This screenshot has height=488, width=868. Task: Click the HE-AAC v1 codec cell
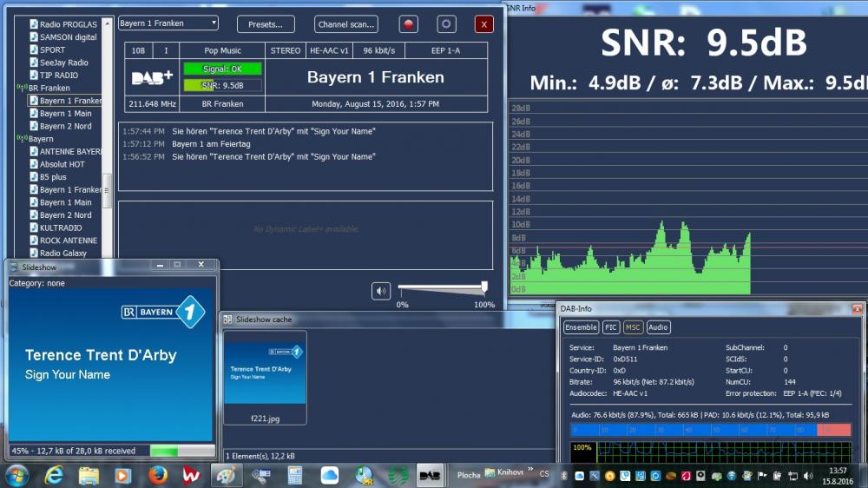pyautogui.click(x=329, y=50)
